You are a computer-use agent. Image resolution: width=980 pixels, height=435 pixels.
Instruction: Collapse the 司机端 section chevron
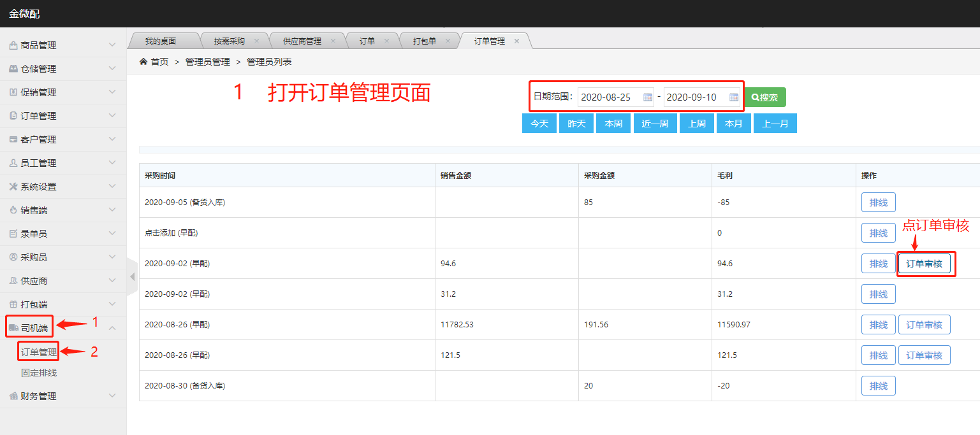112,328
